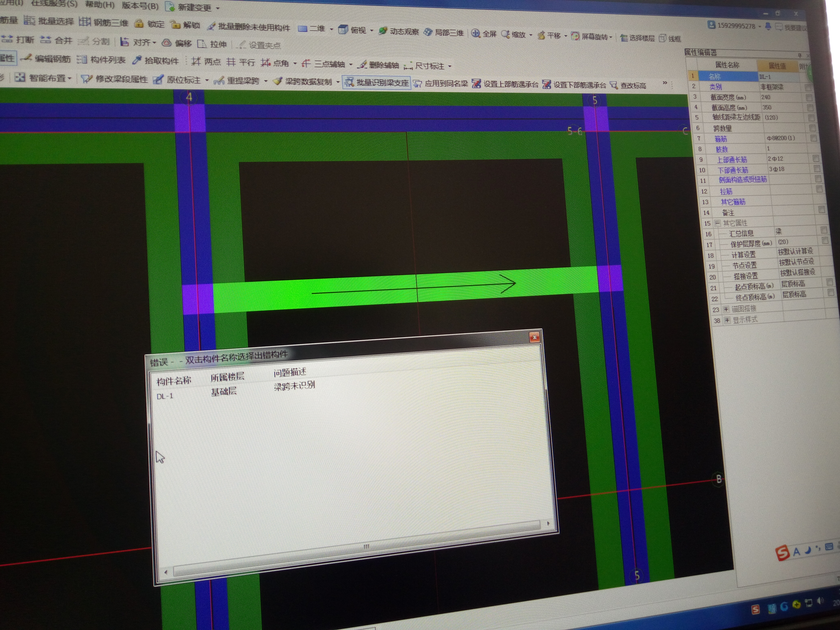Click 查改标高 elevation tool

coord(628,85)
